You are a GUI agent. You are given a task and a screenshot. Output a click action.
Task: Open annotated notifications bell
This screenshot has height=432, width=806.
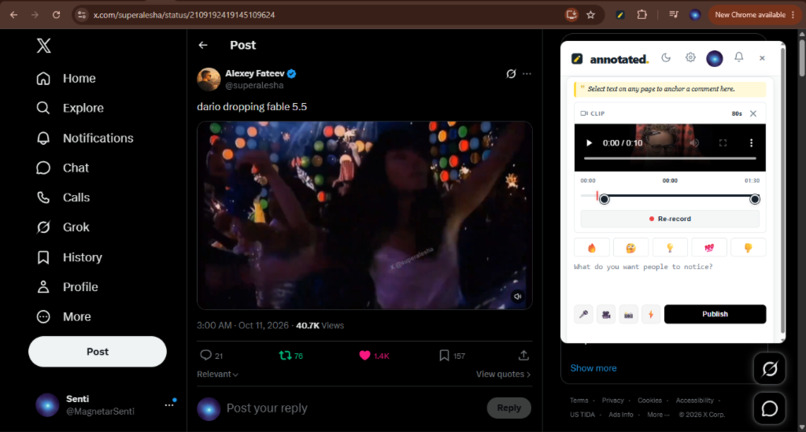(739, 58)
